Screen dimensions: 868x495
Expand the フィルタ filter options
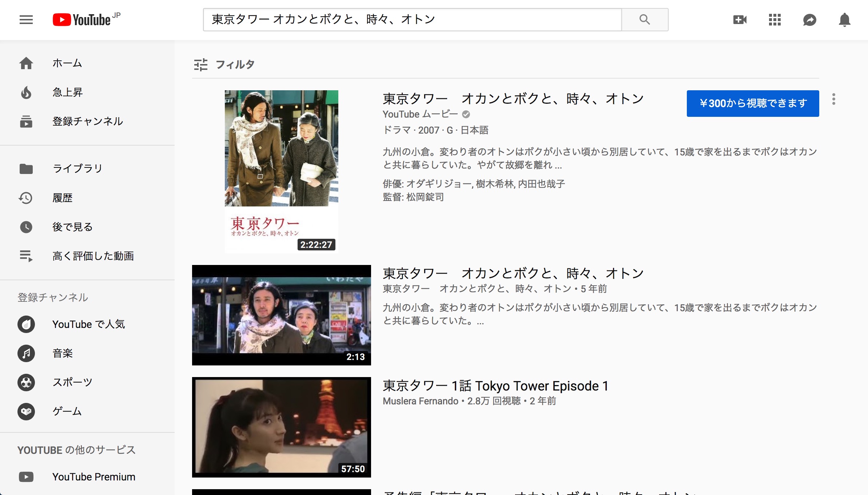pos(224,65)
